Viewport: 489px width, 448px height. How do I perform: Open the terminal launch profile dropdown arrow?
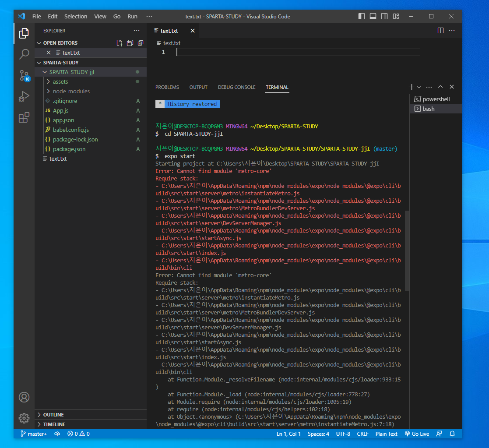419,87
